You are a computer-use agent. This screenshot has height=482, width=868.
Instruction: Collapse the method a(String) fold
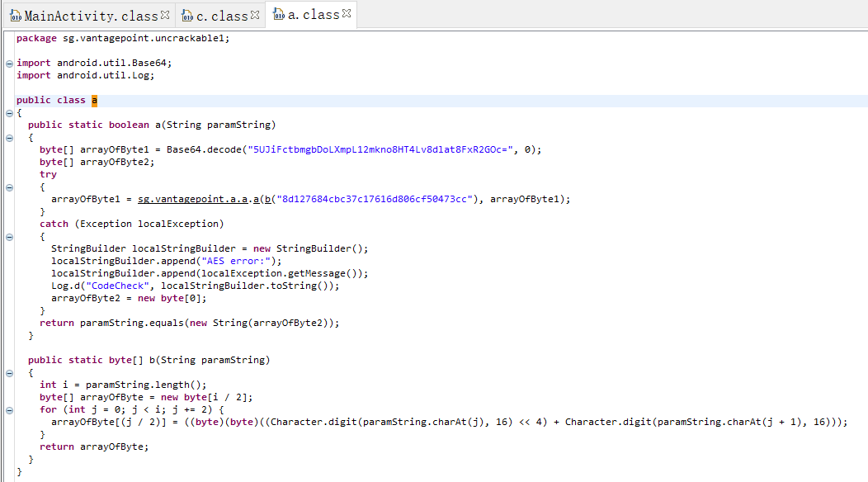click(x=9, y=138)
